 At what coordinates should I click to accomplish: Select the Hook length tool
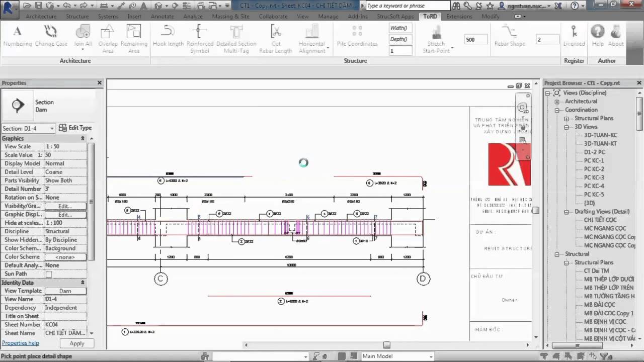tap(168, 38)
